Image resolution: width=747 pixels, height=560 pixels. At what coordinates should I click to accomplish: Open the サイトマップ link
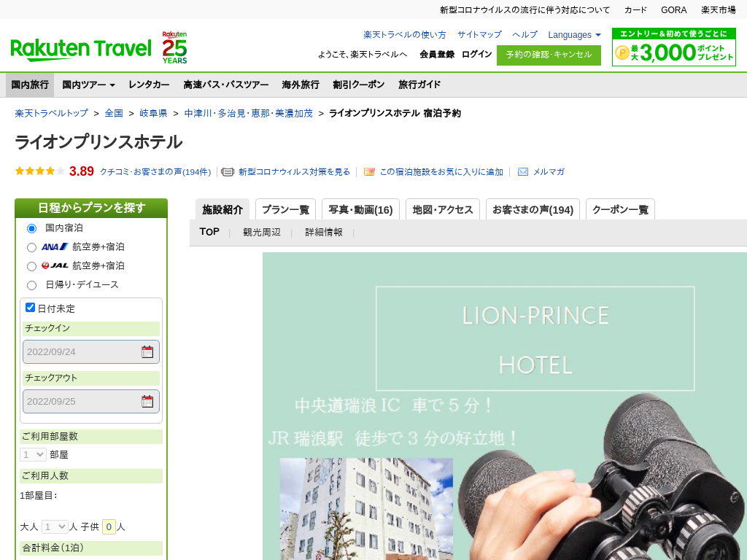[x=479, y=35]
